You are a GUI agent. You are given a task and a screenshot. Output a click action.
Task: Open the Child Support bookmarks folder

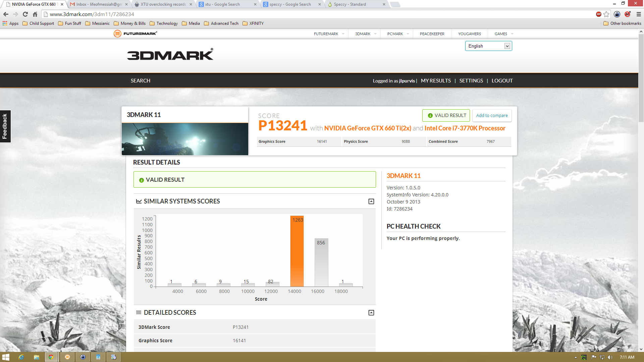point(38,23)
